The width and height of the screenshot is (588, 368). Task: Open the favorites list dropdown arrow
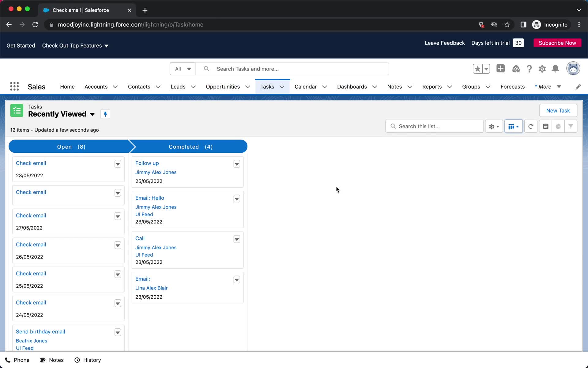click(486, 69)
